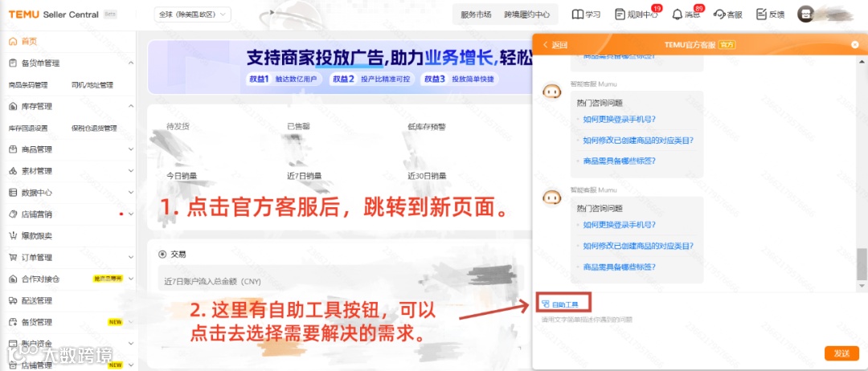
Task: Click 权益3 投放简单快捷 banner tag
Action: [x=459, y=79]
